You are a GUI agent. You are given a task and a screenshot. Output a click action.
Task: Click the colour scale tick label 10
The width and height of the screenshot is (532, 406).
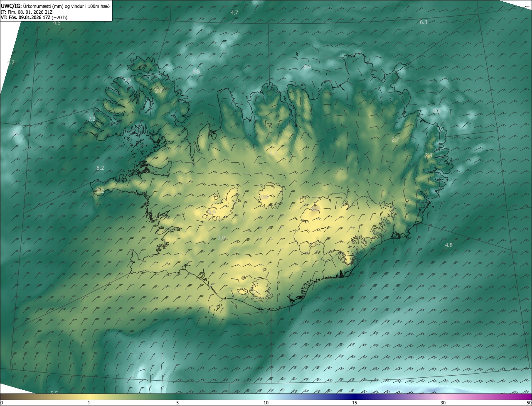pyautogui.click(x=266, y=403)
